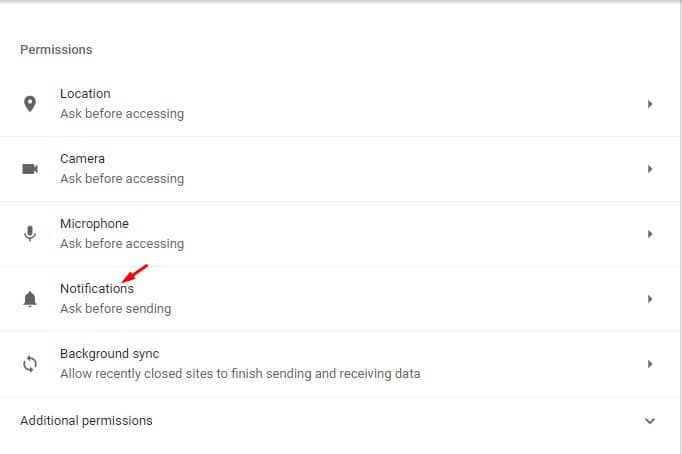Click the Camera video icon

(30, 169)
